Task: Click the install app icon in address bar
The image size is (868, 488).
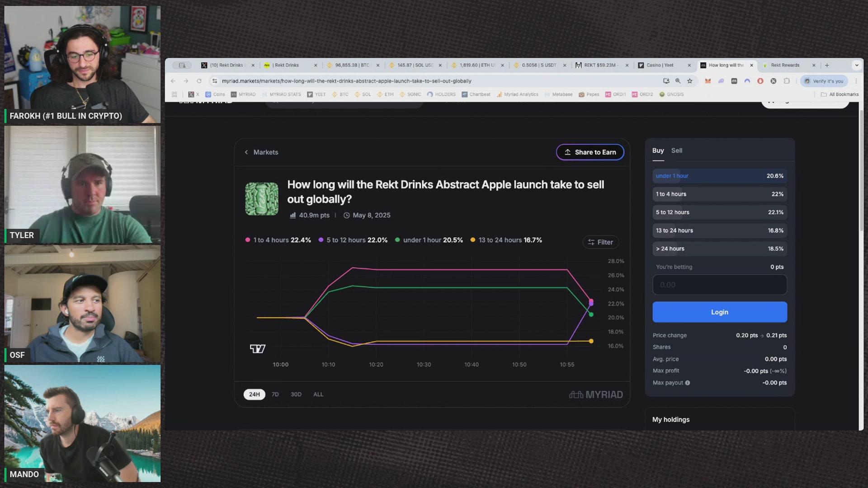Action: 666,81
